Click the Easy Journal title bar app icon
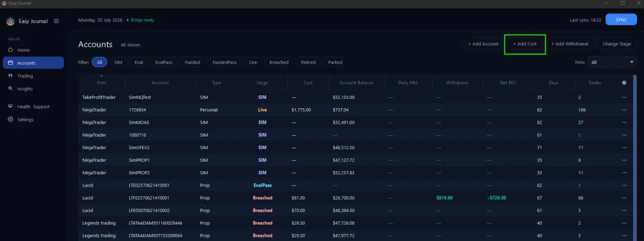The image size is (644, 241). (4, 3)
